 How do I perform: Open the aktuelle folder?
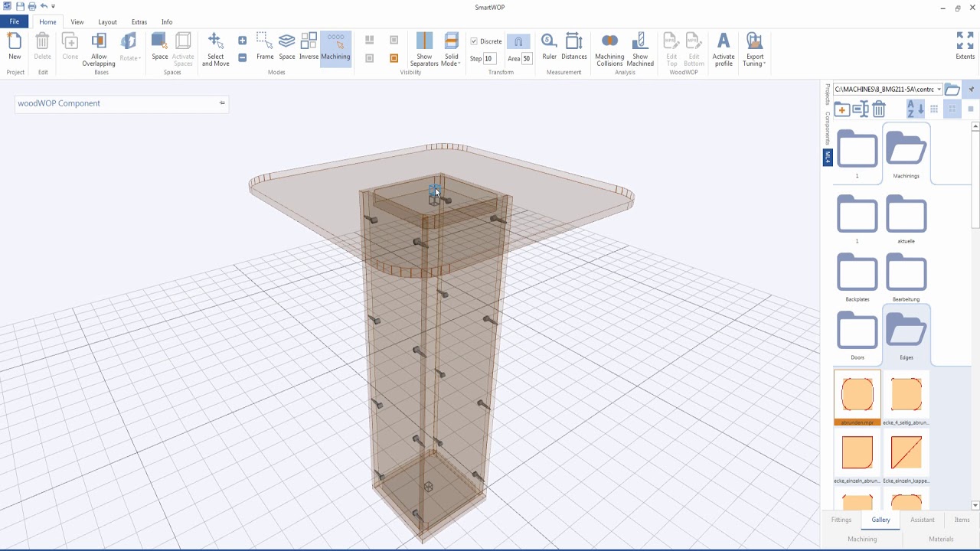906,218
